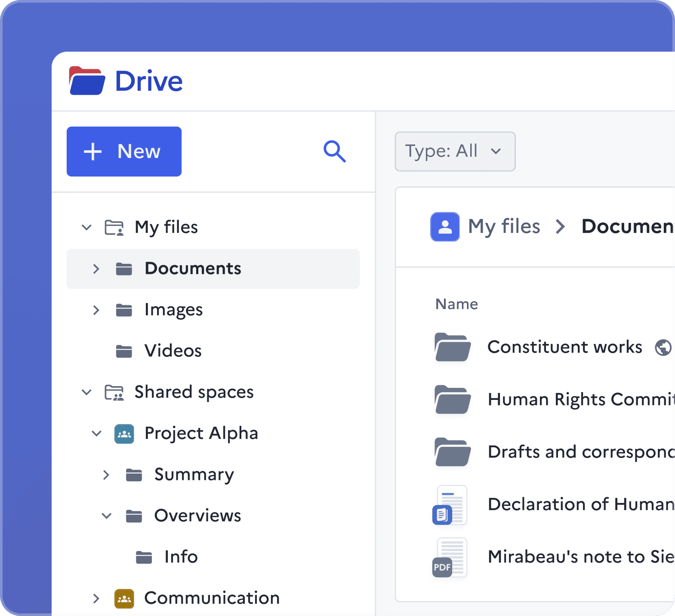The image size is (675, 616).
Task: Click the globe icon beside Constituent works
Action: [x=663, y=347]
